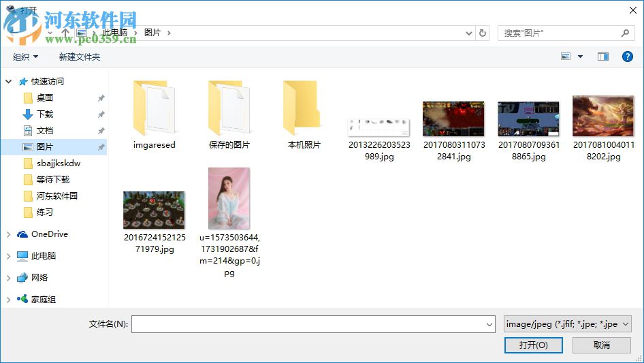644x363 pixels.
Task: Expand the chevron after 图片 in path
Action: pos(169,33)
